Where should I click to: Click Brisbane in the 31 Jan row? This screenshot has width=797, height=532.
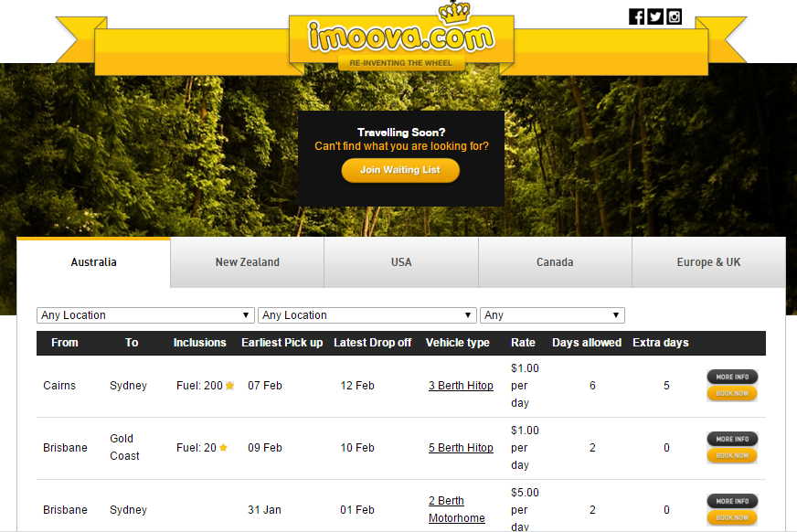pyautogui.click(x=65, y=510)
